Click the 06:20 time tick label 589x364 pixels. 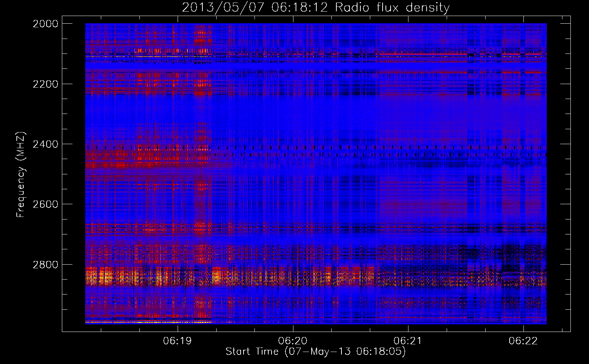click(x=293, y=341)
